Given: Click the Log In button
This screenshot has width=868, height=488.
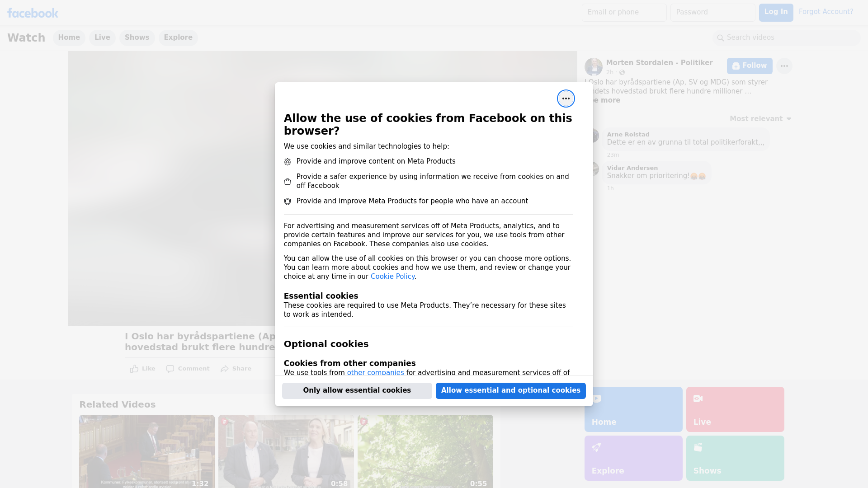Looking at the screenshot, I should 776,12.
